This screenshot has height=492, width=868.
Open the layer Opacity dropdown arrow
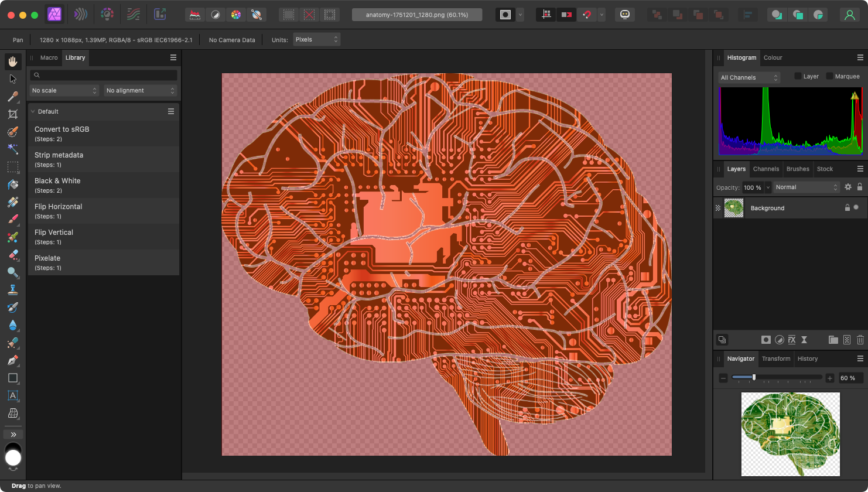coord(768,187)
